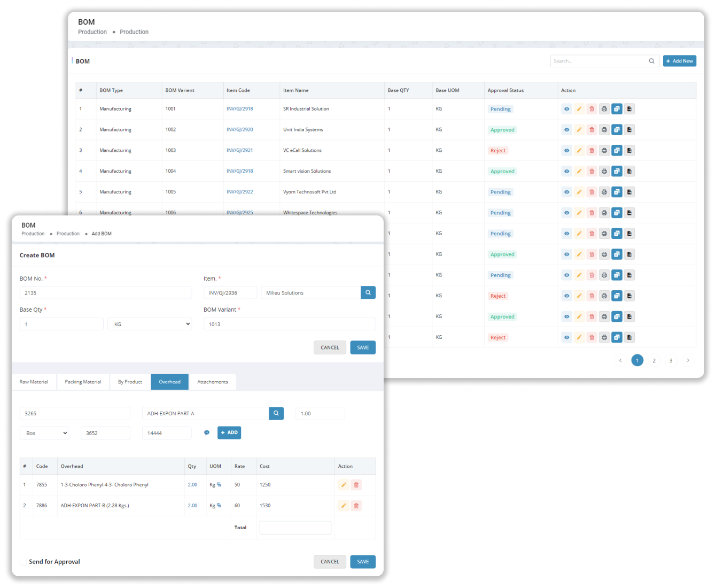716x588 pixels.
Task: Click the Add New button
Action: (679, 61)
